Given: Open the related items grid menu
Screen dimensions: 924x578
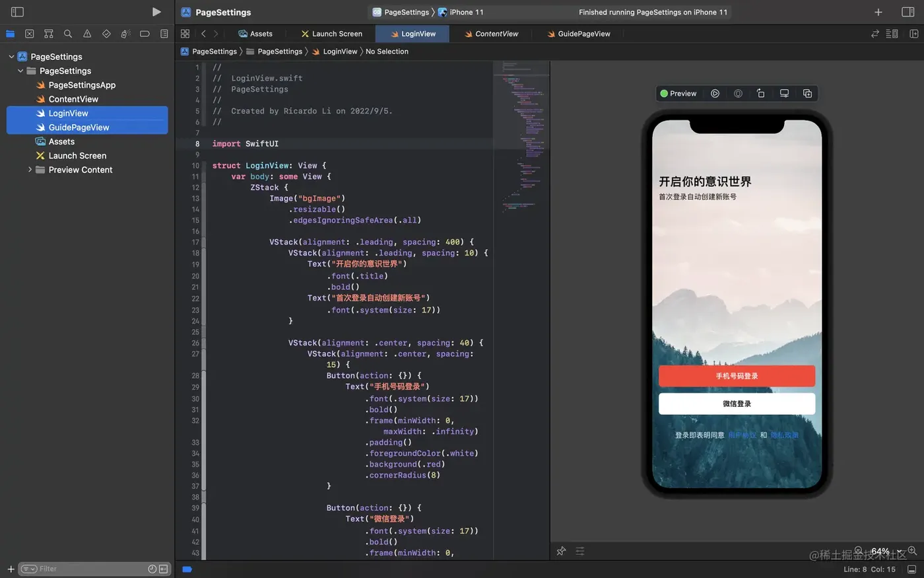Looking at the screenshot, I should coord(185,34).
